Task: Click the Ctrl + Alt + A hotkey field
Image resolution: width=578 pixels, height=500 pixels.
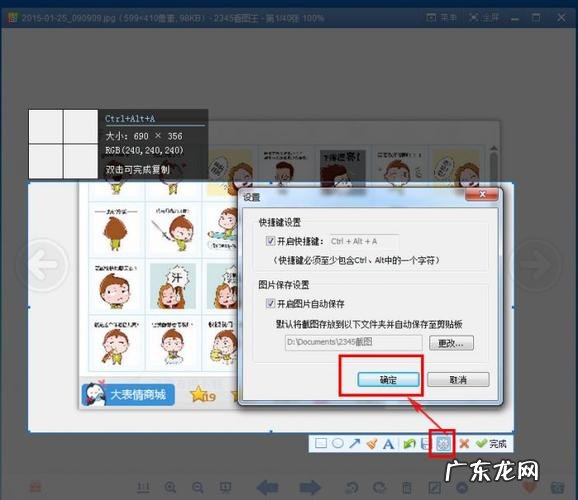Action: [x=364, y=242]
